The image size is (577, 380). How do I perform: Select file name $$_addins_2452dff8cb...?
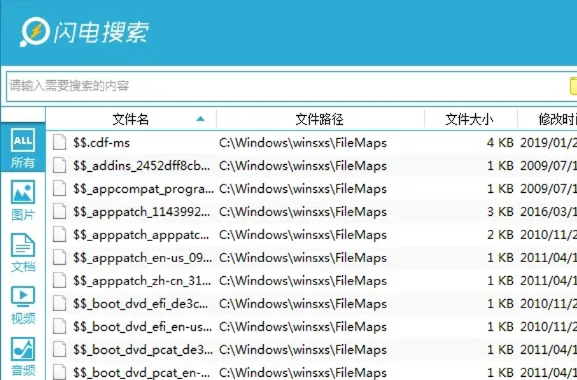(142, 166)
